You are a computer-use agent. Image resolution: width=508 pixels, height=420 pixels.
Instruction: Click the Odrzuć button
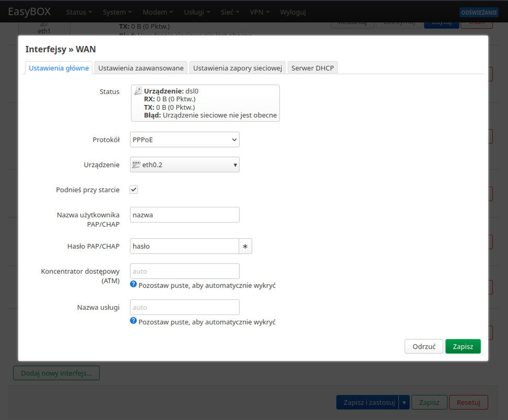[424, 346]
